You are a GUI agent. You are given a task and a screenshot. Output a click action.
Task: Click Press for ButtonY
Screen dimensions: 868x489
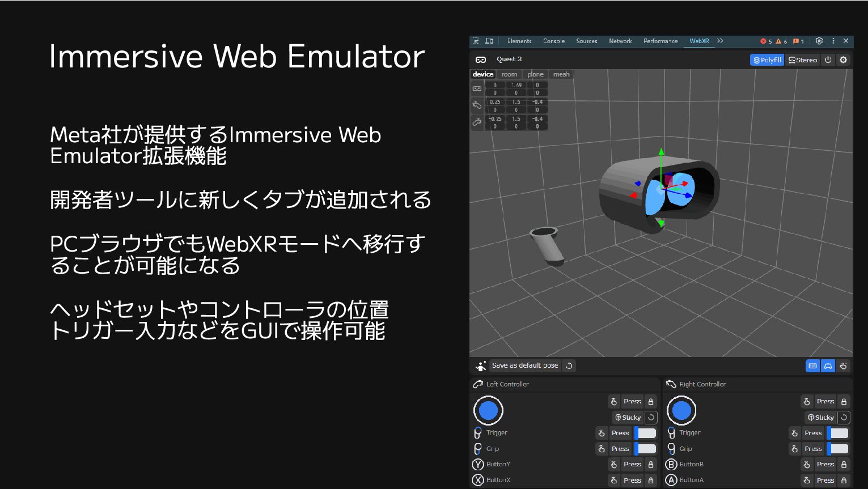pyautogui.click(x=632, y=464)
